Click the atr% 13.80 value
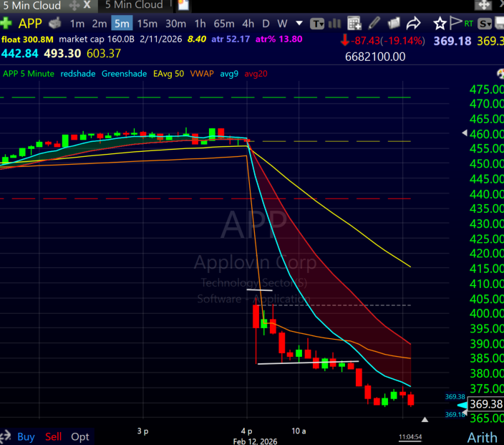504x445 pixels. tap(278, 39)
